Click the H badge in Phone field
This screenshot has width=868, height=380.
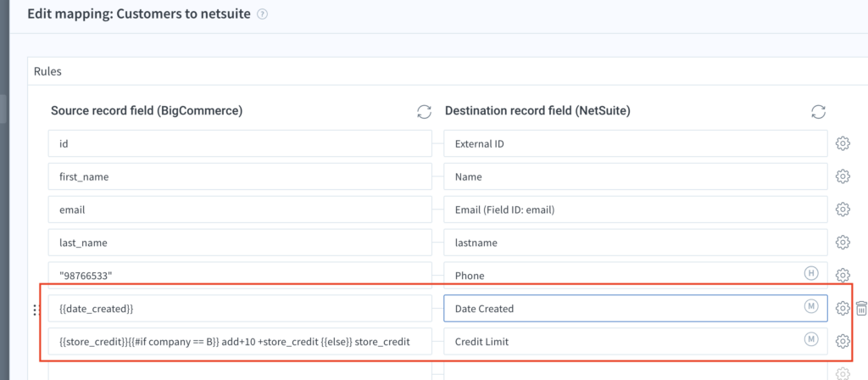[811, 272]
